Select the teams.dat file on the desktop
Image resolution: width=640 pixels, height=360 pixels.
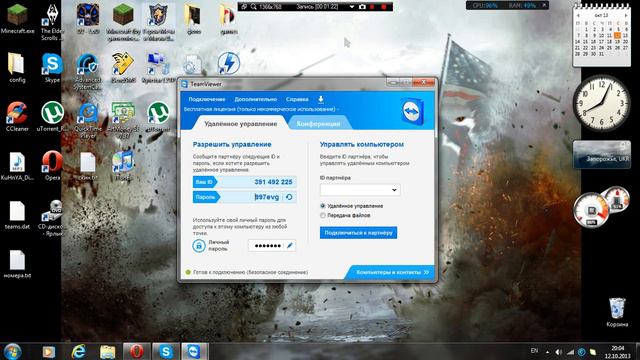pyautogui.click(x=17, y=215)
